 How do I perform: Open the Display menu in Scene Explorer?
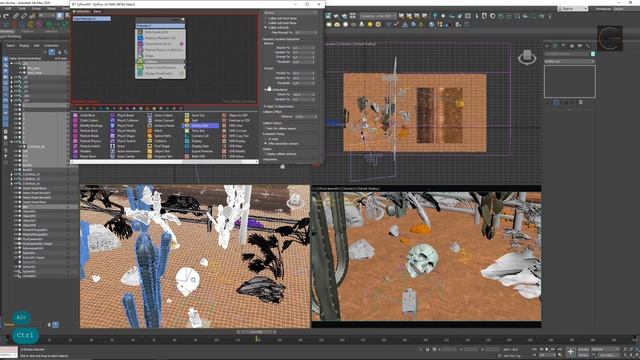[x=24, y=46]
